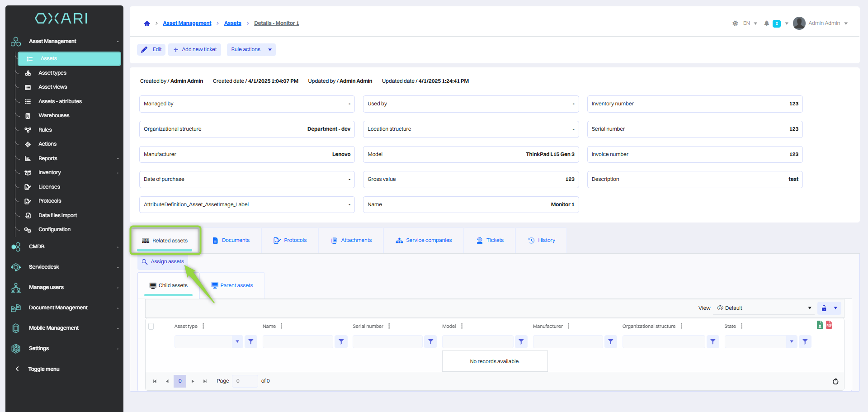Viewport: 868px width, 412px height.
Task: Open the Rule actions dropdown
Action: pyautogui.click(x=251, y=50)
